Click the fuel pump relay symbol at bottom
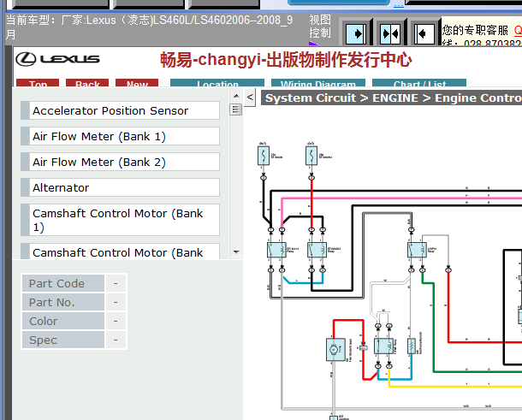Viewport: 522px width, 420px height. pos(384,346)
